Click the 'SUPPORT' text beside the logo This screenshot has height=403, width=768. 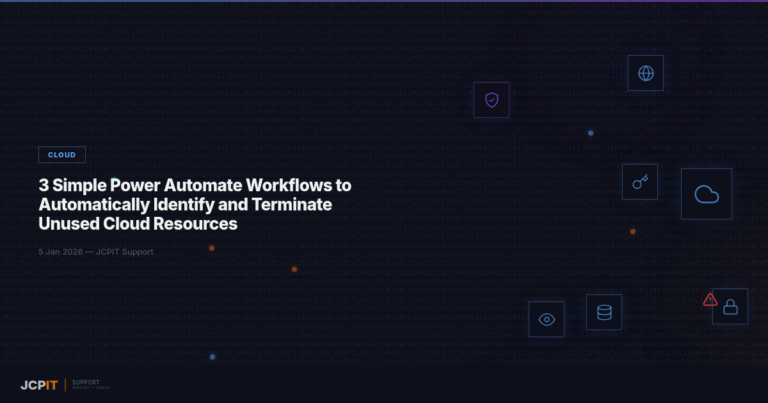point(86,382)
